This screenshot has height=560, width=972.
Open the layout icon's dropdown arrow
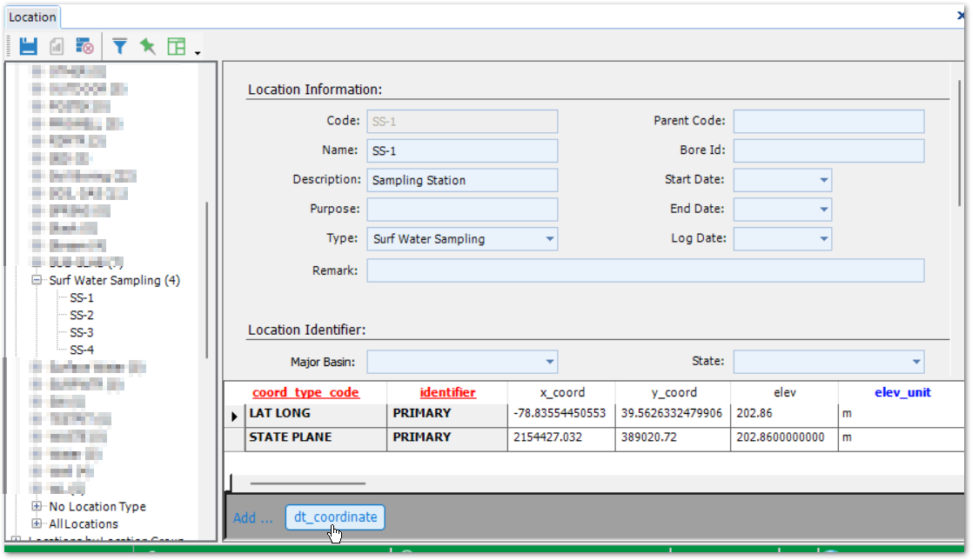coord(198,52)
